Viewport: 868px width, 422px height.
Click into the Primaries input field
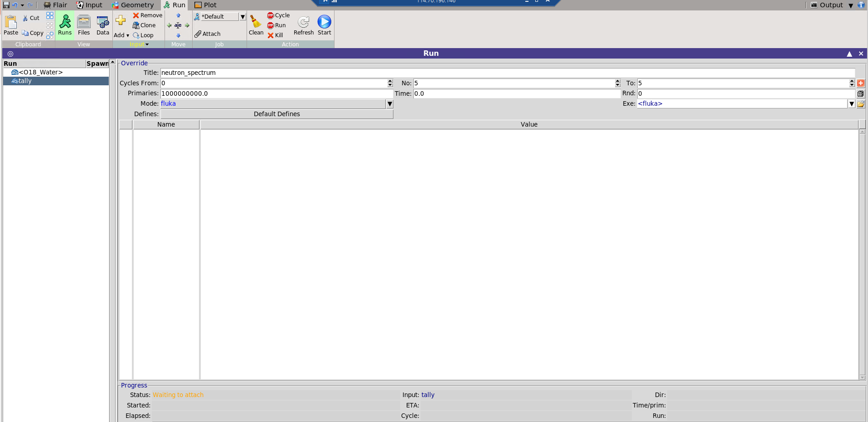pos(276,93)
